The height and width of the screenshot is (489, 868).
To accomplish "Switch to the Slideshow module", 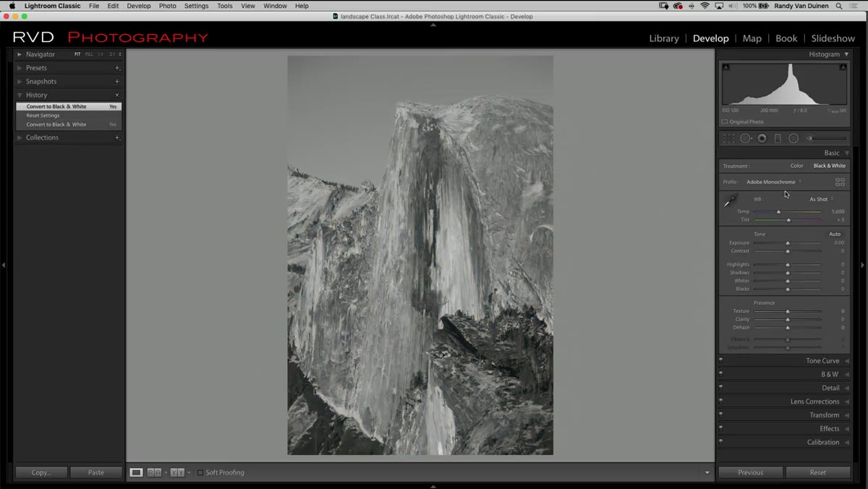I will [833, 38].
